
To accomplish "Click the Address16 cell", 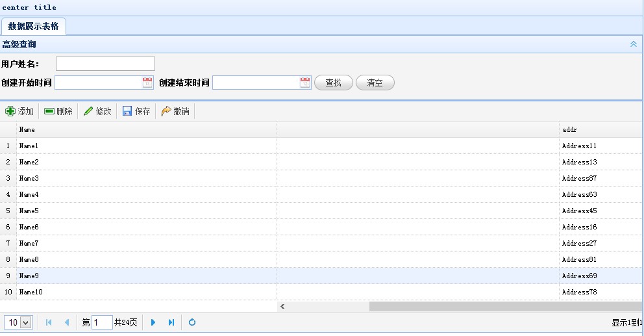I will click(x=601, y=227).
